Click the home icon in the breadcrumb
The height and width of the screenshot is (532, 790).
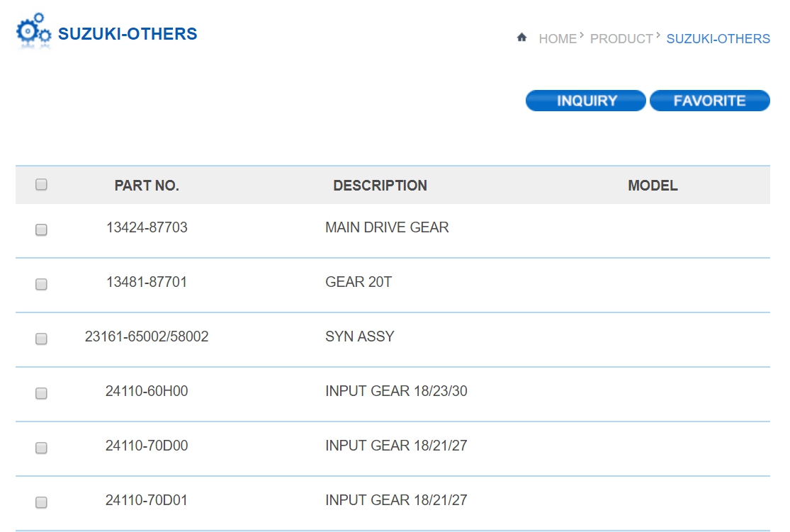point(522,38)
